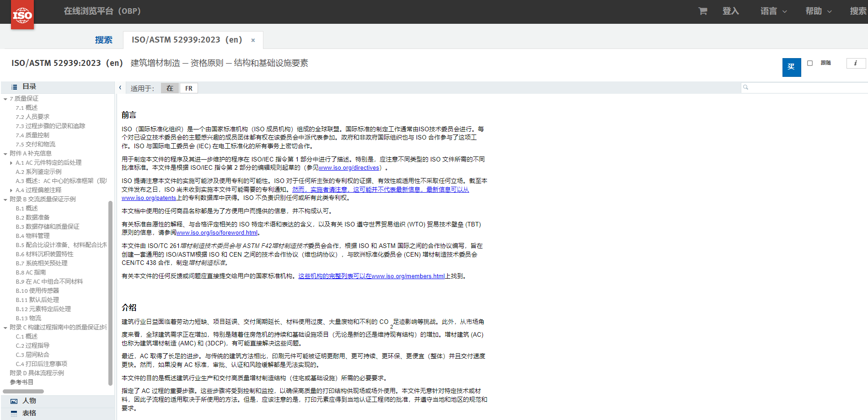Open www.iso.org/patents link

[x=149, y=198]
